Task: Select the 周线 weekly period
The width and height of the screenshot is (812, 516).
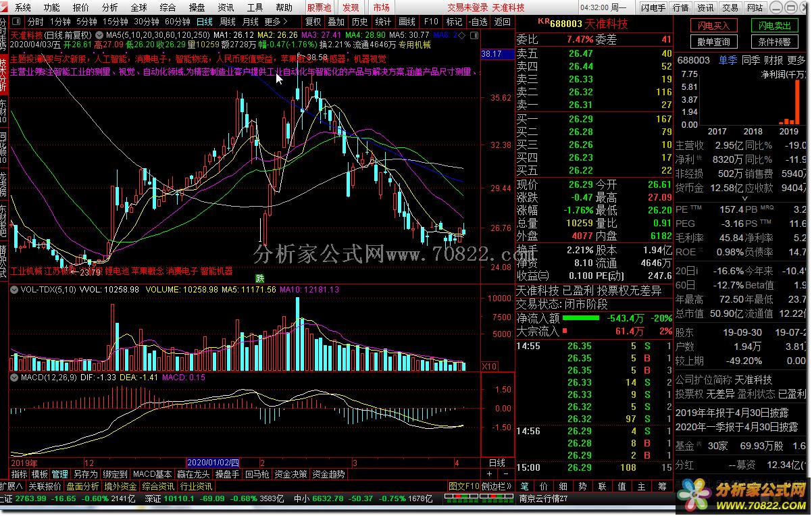Action: click(x=228, y=22)
